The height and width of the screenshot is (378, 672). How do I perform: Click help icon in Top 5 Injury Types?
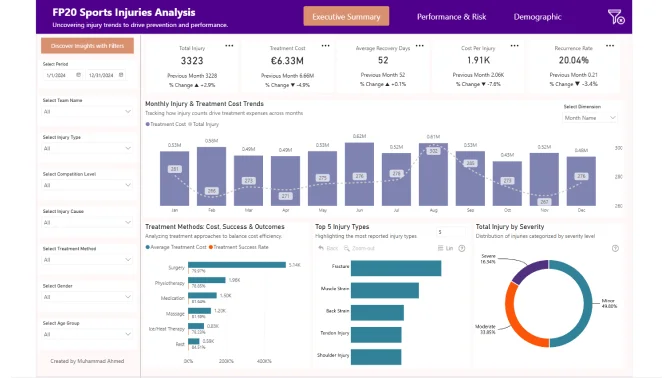pyautogui.click(x=462, y=248)
